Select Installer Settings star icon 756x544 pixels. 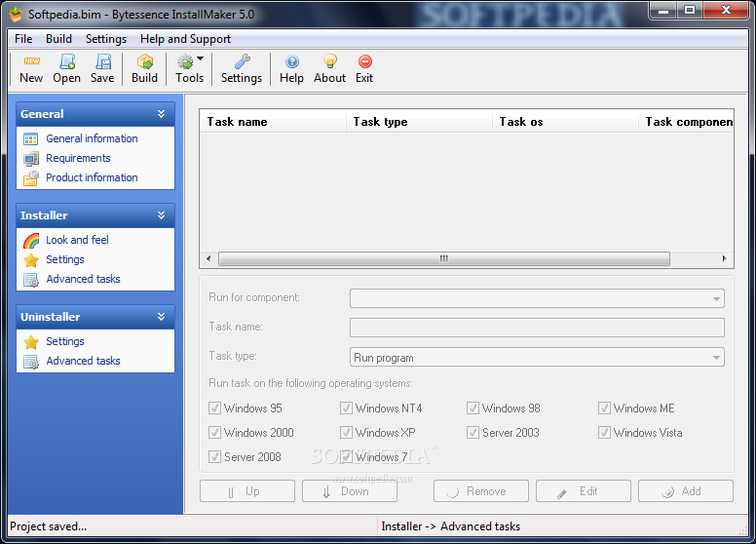[x=31, y=260]
